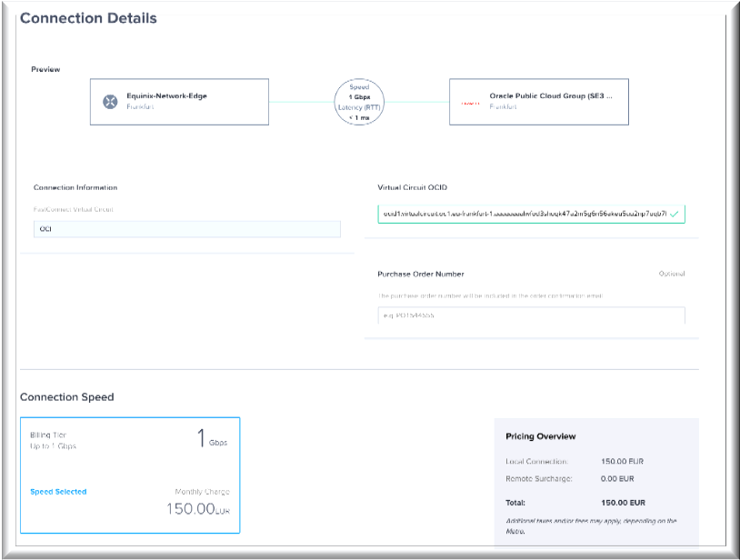Click the green checkmark in OCID field
Screen dimensions: 740x560
674,215
